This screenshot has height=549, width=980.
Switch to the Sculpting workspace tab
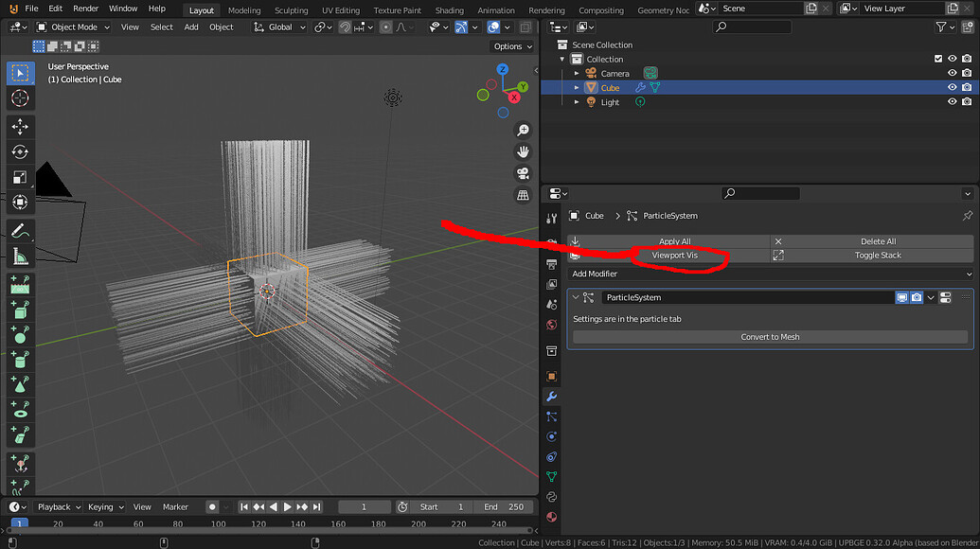292,10
